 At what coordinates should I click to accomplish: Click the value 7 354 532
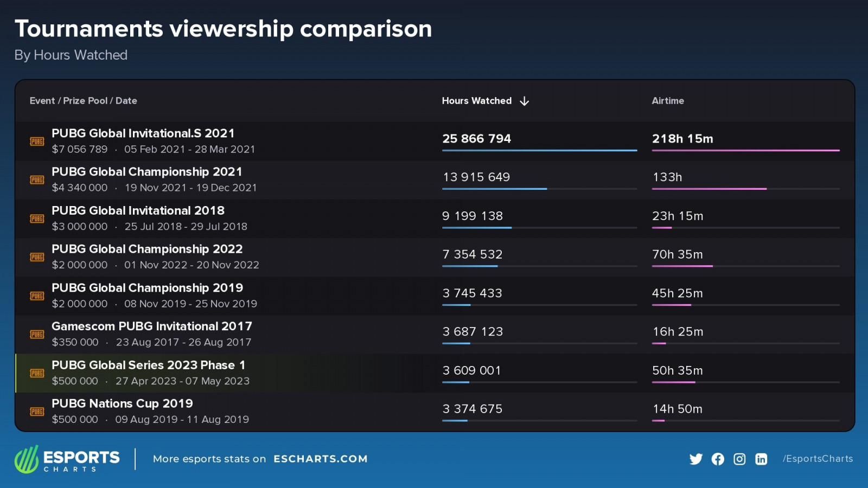pos(473,255)
